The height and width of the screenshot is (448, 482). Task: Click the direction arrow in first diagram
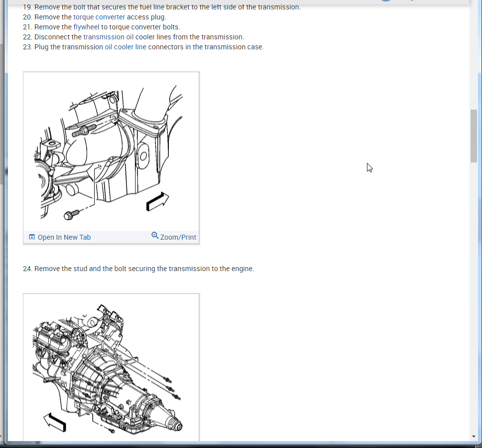pyautogui.click(x=157, y=201)
